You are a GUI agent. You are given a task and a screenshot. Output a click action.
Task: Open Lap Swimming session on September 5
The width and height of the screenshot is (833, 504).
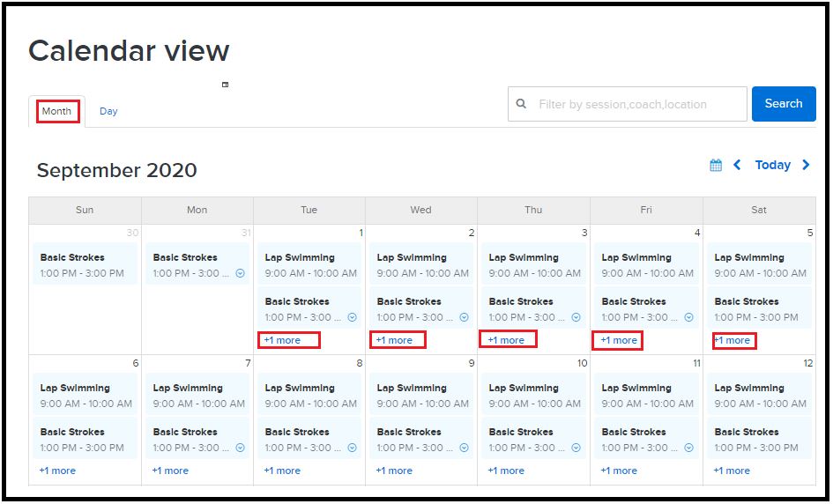(x=760, y=264)
